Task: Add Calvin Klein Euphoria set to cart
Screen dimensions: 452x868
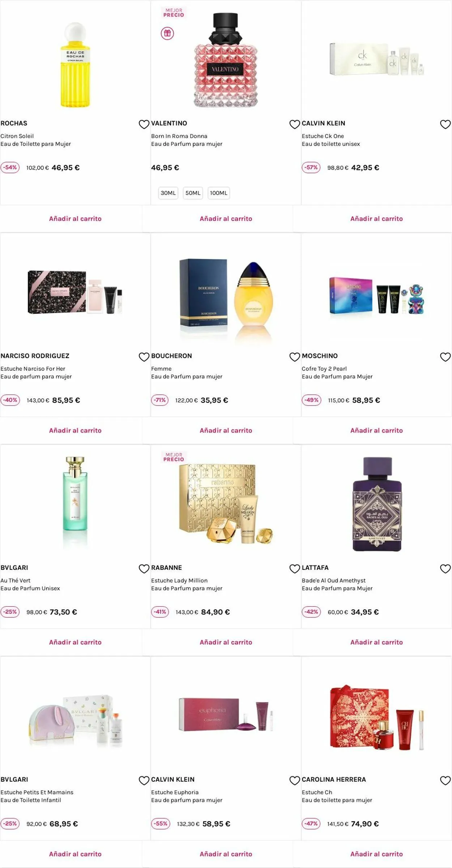Action: point(226,854)
